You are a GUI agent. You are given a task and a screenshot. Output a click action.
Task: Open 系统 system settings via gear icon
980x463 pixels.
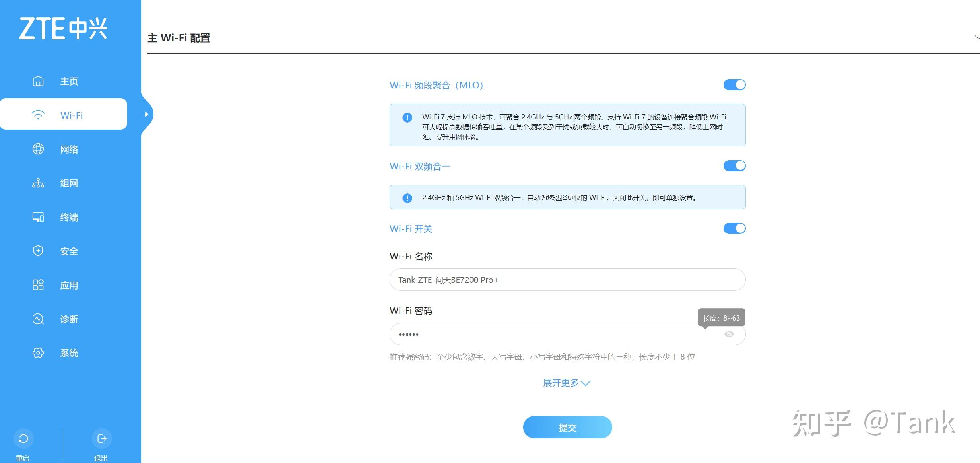click(68, 353)
